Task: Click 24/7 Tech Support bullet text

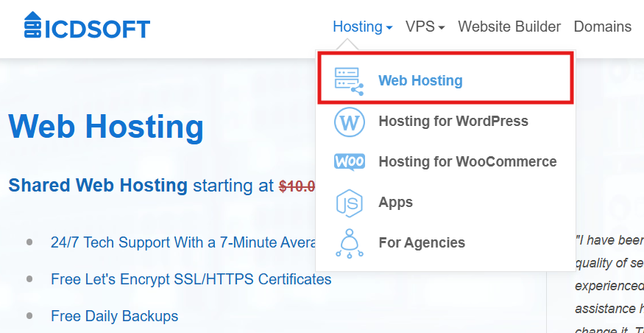Action: coord(183,242)
